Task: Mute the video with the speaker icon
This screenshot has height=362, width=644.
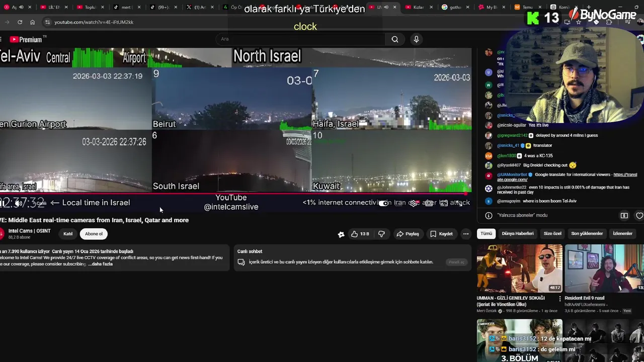Action: click(x=19, y=203)
